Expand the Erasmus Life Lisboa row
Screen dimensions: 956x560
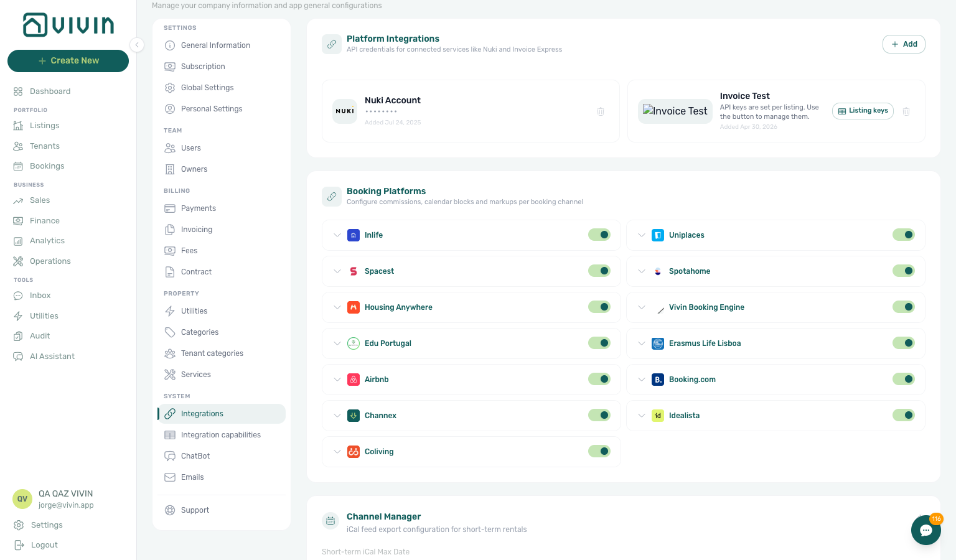[641, 343]
